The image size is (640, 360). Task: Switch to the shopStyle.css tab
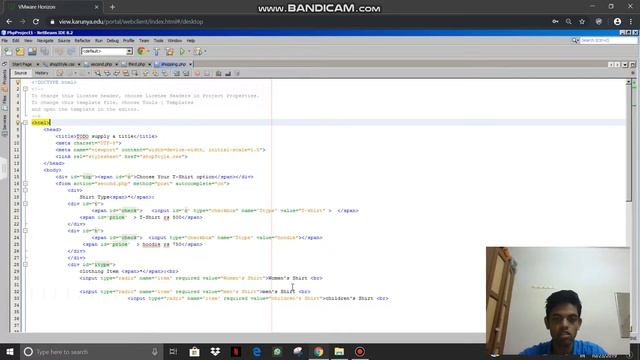click(x=62, y=64)
